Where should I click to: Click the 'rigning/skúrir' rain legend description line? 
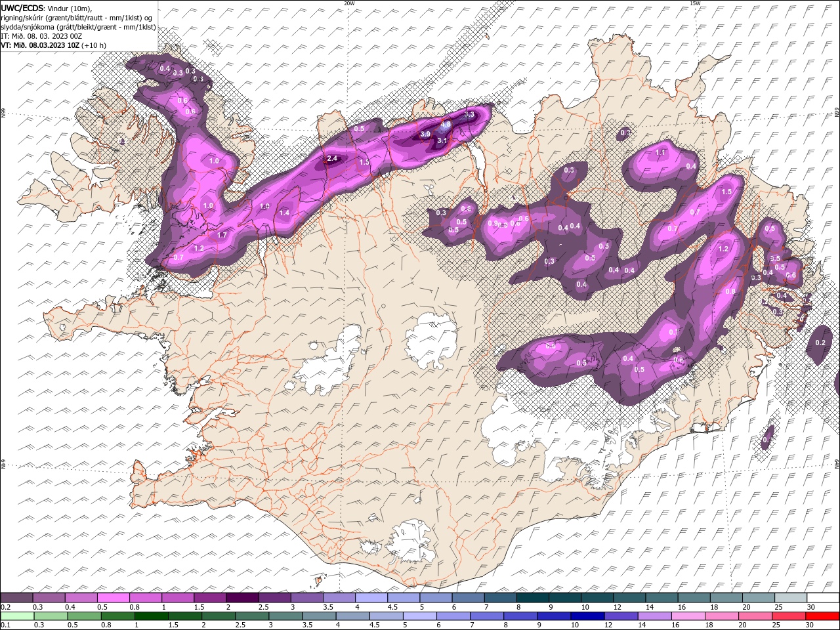(x=76, y=18)
